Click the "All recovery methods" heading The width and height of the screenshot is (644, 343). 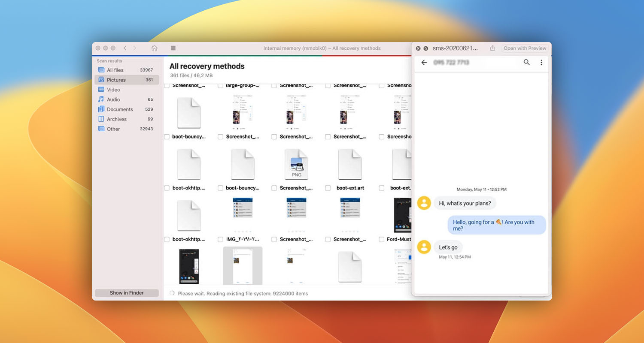pyautogui.click(x=207, y=66)
